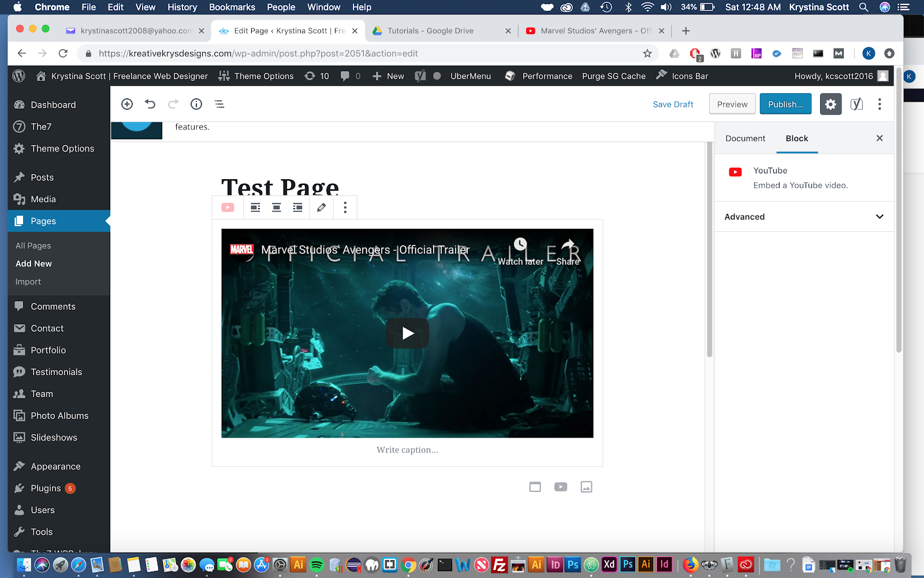Align the video block center
Screen dimensions: 924x578
[277, 208]
